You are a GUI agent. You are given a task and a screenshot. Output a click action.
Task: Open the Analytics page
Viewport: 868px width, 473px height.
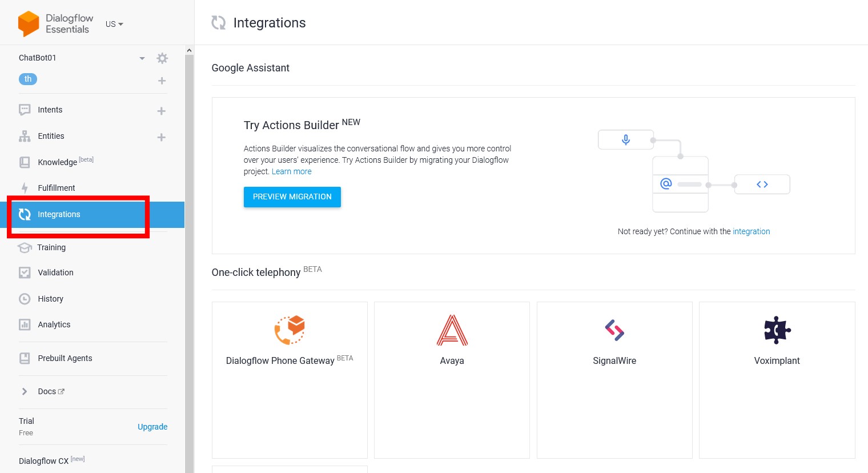pyautogui.click(x=54, y=324)
